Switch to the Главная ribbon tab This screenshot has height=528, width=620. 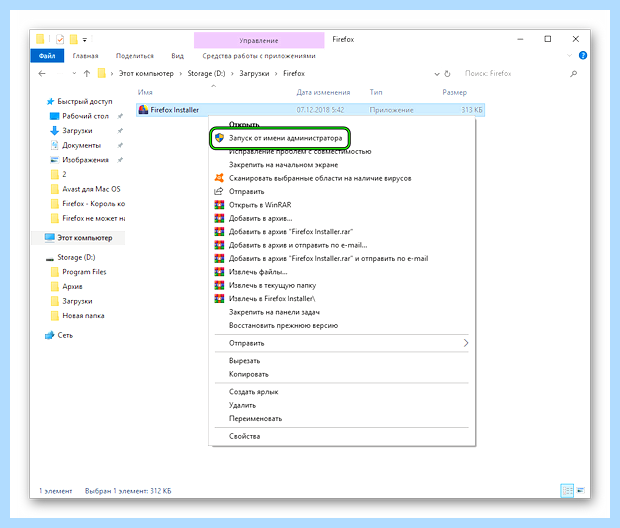pos(85,56)
